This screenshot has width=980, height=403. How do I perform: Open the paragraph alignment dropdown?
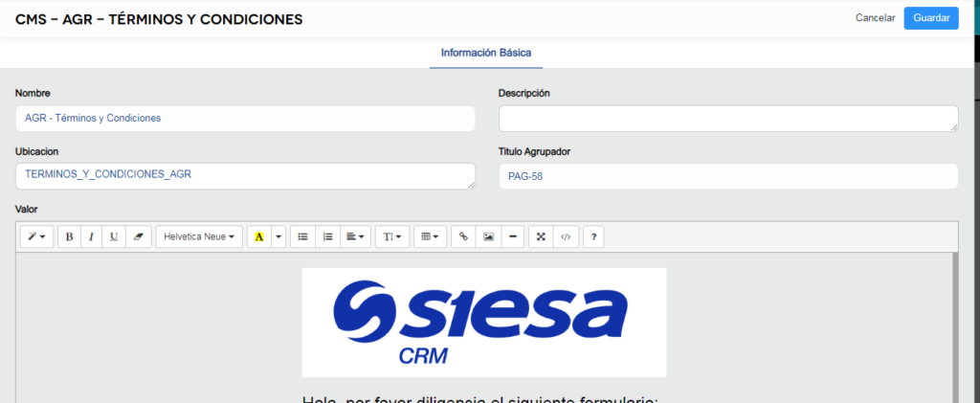tap(356, 236)
